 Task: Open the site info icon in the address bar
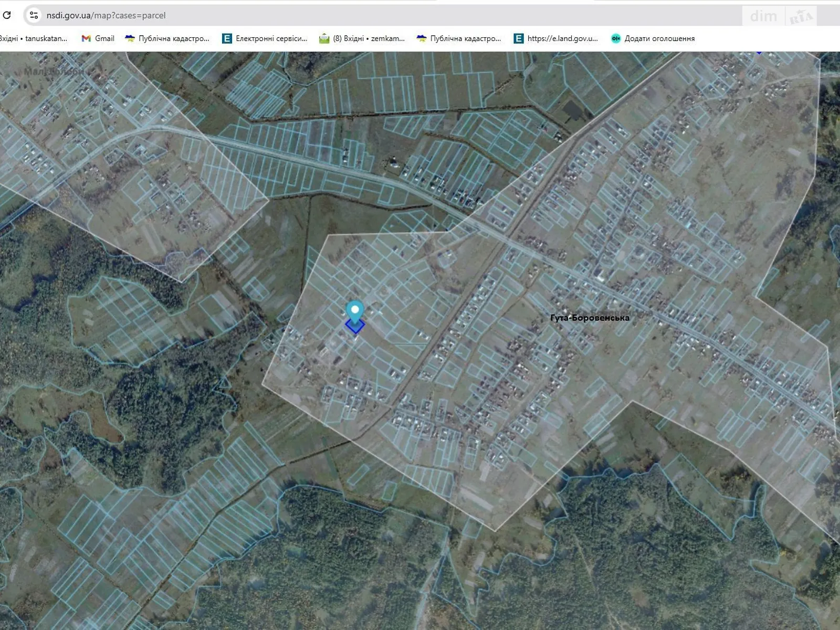[x=34, y=15]
